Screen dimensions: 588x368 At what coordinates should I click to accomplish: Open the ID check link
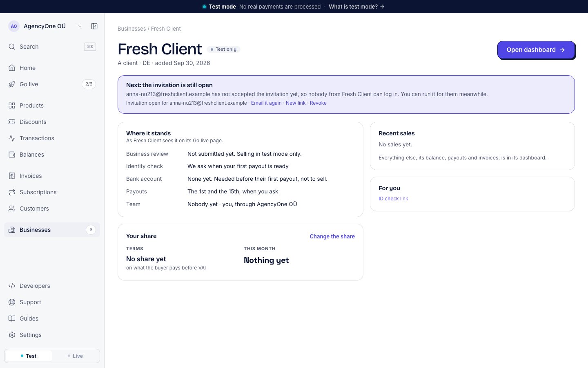click(x=393, y=199)
